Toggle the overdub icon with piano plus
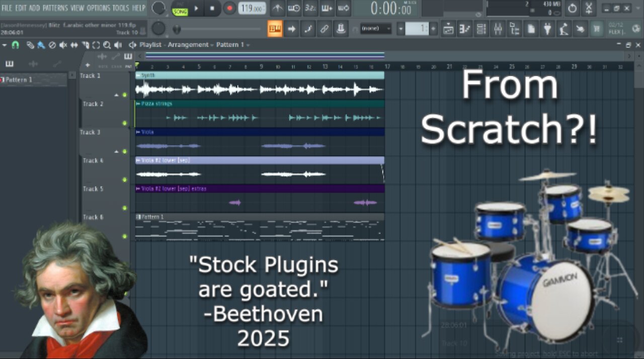 [x=327, y=8]
